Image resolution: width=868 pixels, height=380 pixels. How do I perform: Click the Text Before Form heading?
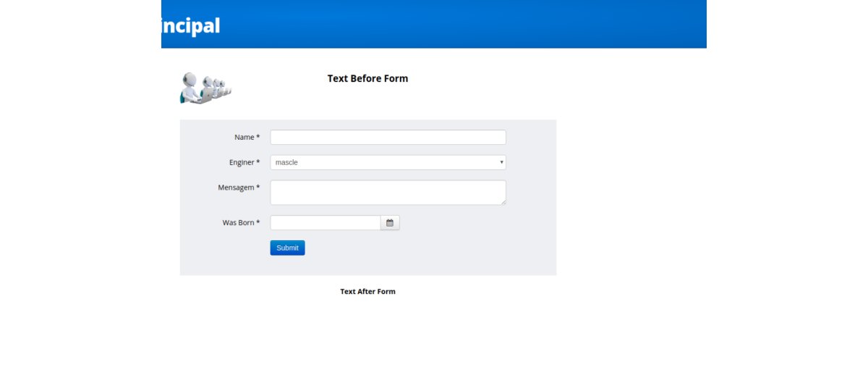(x=367, y=79)
